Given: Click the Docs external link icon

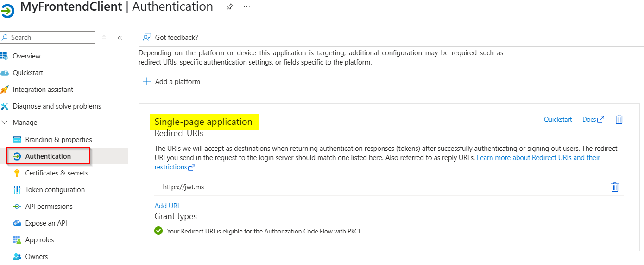Looking at the screenshot, I should [x=600, y=120].
